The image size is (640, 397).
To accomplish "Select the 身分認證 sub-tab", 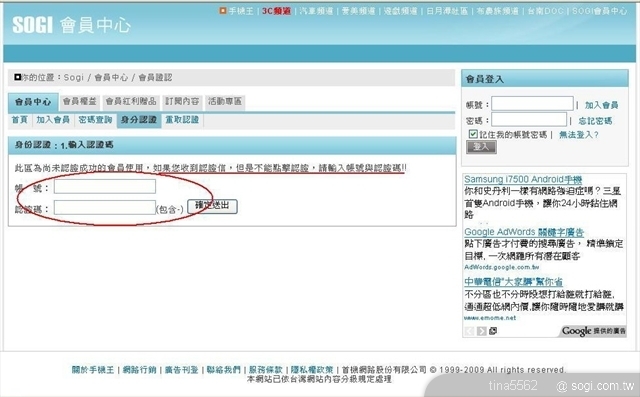I will point(139,120).
